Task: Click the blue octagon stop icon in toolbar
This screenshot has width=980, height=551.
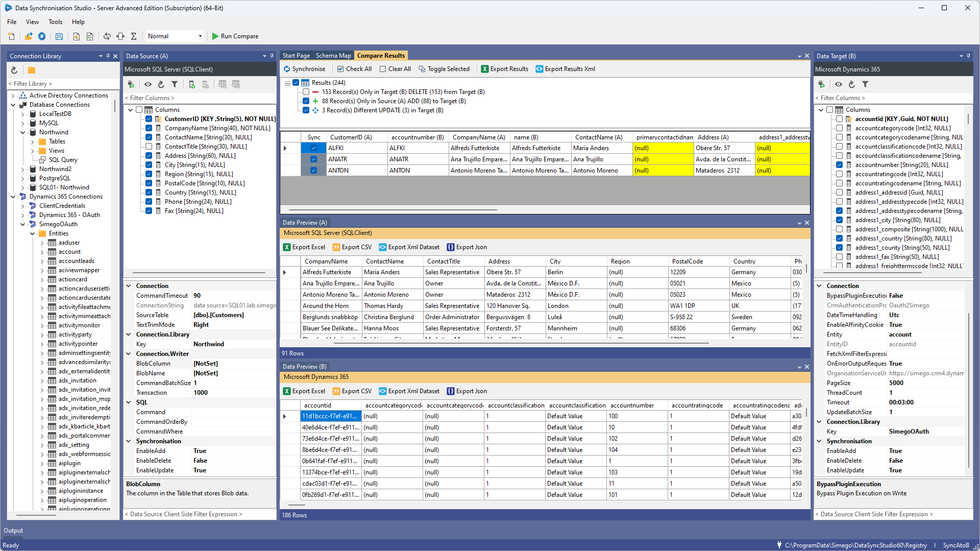Action: click(42, 36)
